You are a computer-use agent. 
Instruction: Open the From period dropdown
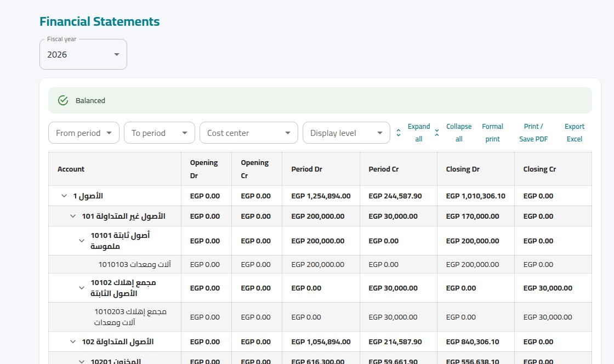[x=84, y=133]
